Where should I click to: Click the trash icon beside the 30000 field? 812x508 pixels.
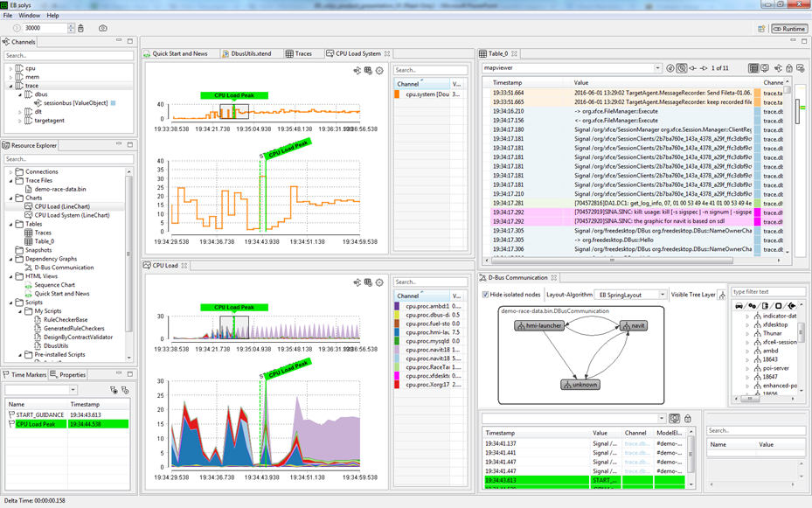coord(81,29)
